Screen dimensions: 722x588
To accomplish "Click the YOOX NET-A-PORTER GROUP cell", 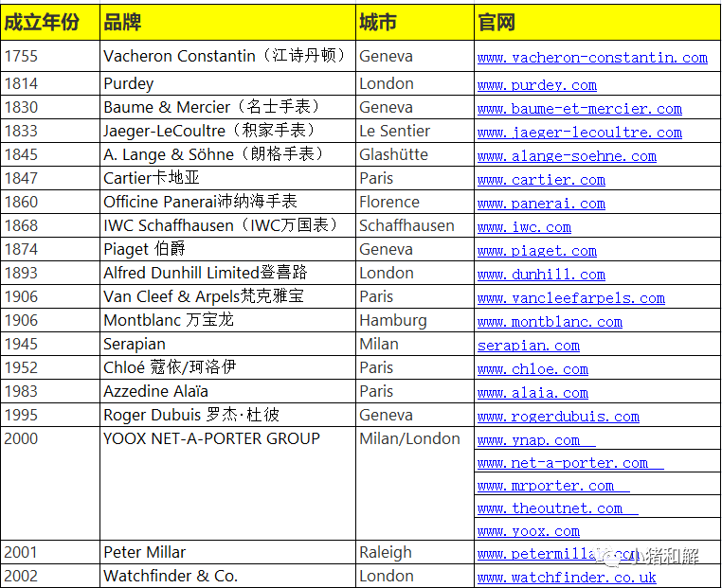I will coord(228,484).
